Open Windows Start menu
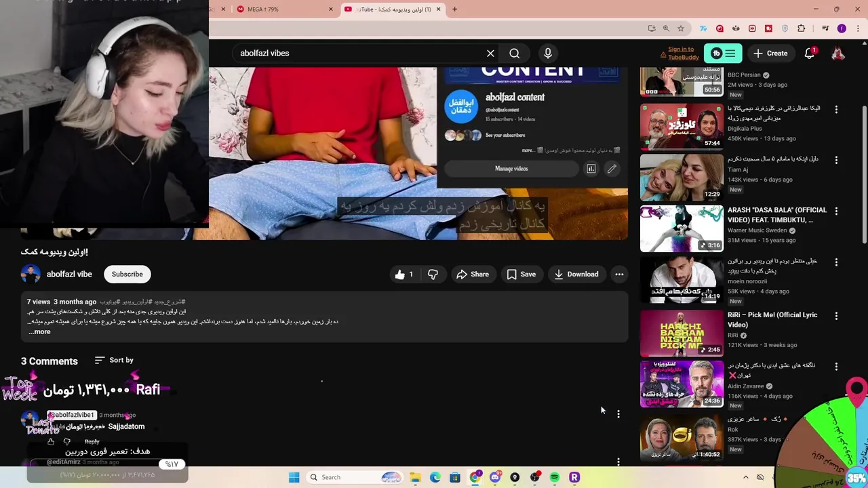This screenshot has height=488, width=868. coord(294,477)
